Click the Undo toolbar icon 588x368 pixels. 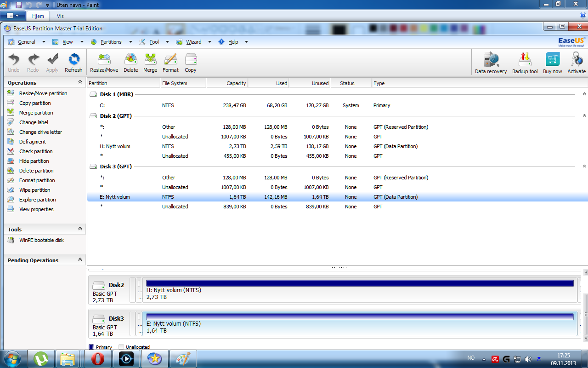pos(14,63)
